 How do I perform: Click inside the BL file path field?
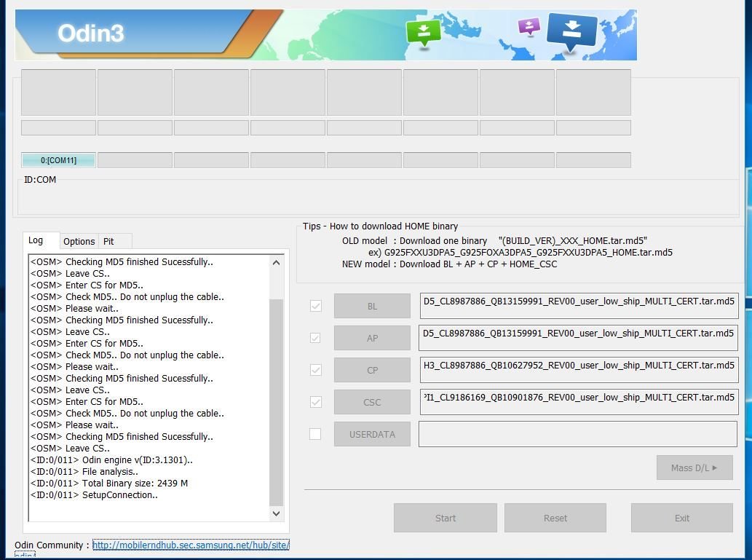point(579,306)
